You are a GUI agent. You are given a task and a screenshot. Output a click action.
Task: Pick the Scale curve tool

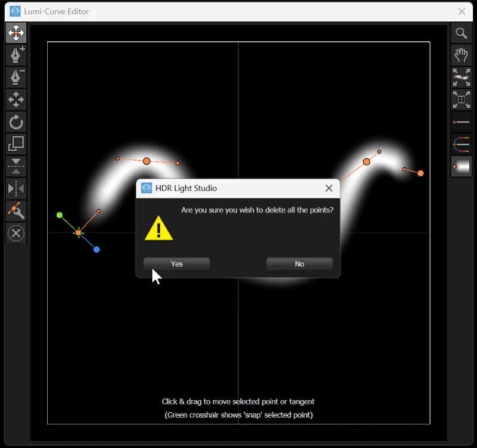click(16, 144)
